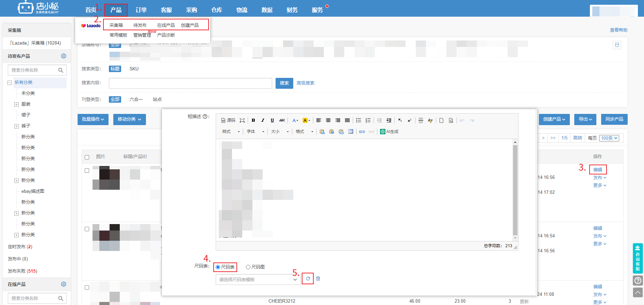Open per-page 100条 dropdown
The width and height of the screenshot is (644, 305).
click(x=609, y=138)
